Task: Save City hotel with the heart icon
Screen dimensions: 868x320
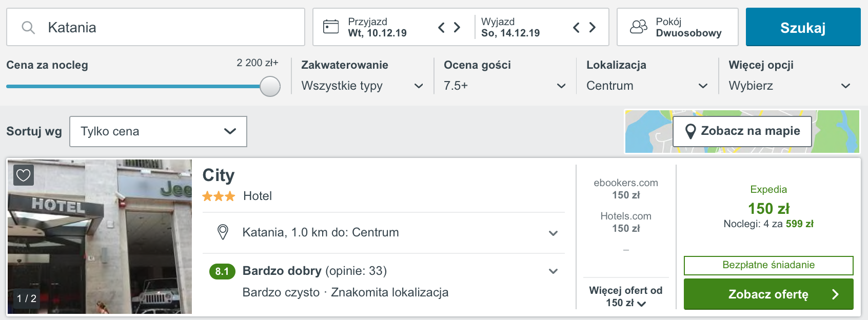Action: tap(24, 175)
